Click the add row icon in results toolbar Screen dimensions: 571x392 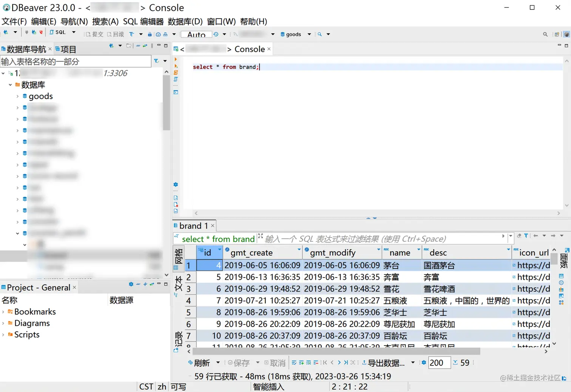(x=301, y=363)
